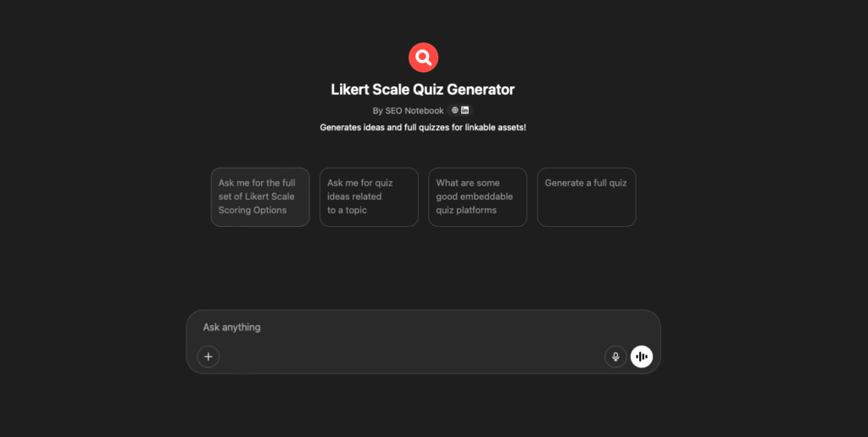This screenshot has height=437, width=868.
Task: Click the "What are some" suggestion text
Action: 468,183
